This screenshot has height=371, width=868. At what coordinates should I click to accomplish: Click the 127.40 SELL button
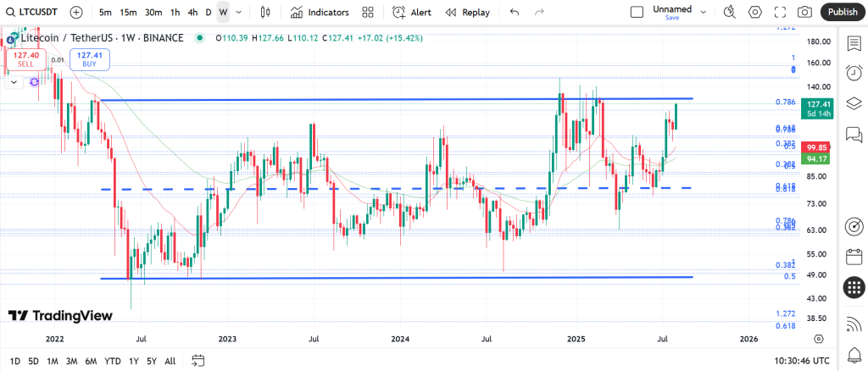[x=26, y=59]
